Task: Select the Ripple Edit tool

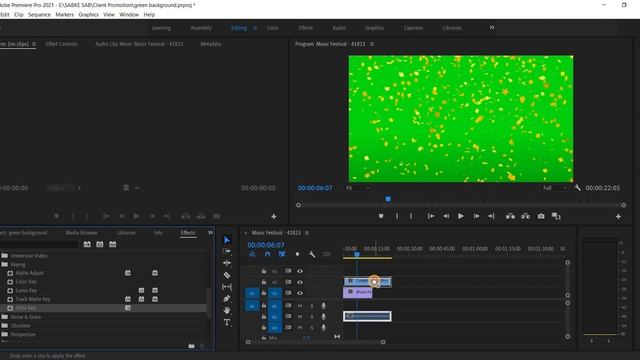Action: pos(227,263)
